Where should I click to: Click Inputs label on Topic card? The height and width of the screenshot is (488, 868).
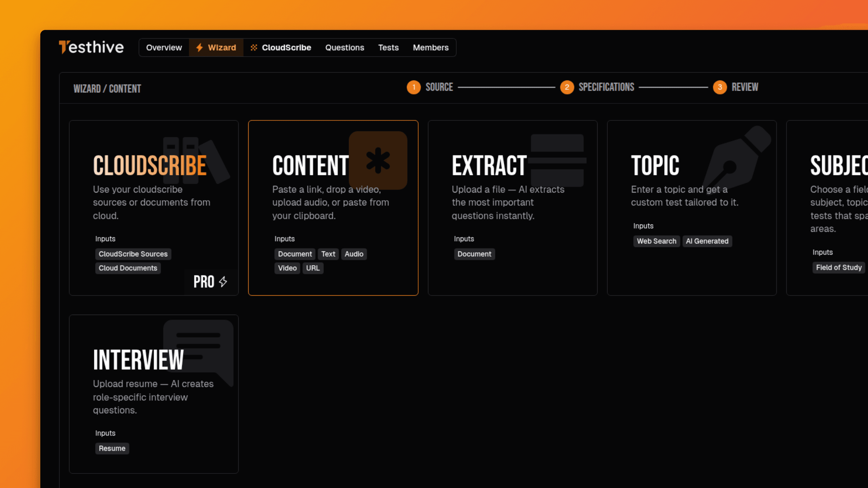tap(643, 226)
